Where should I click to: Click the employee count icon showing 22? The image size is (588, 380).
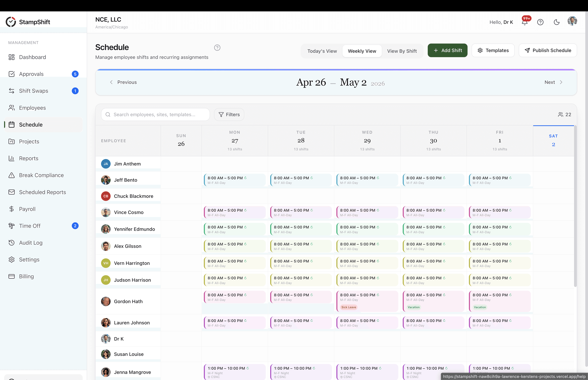coord(560,114)
